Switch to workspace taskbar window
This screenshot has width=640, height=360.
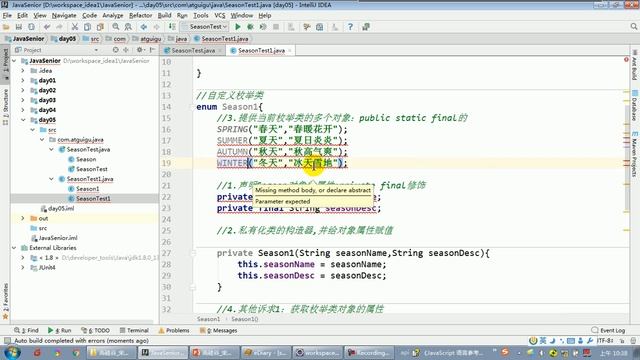[x=317, y=352]
